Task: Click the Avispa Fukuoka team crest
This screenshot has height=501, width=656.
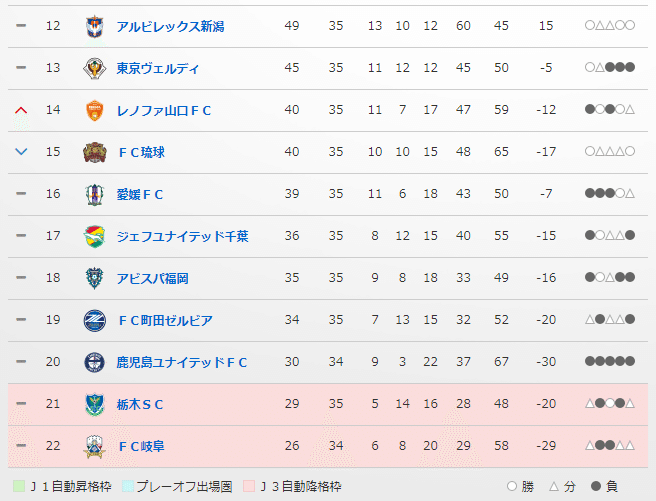Action: click(94, 278)
